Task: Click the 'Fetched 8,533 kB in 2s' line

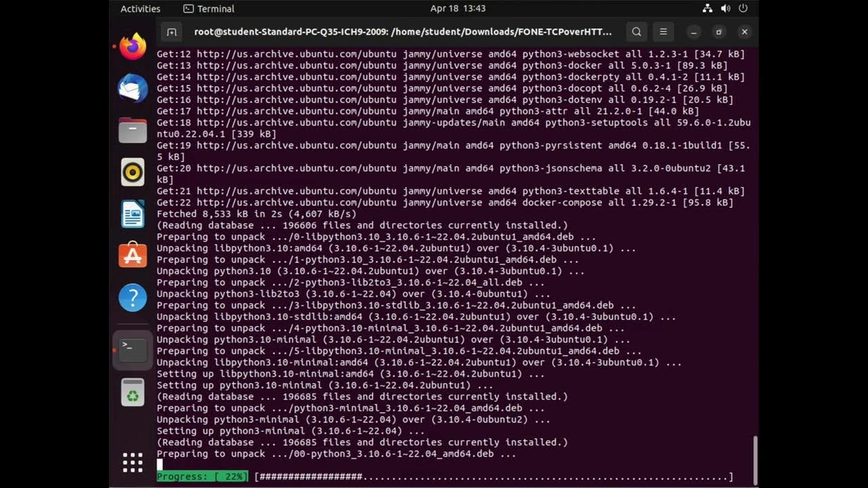Action: [256, 214]
